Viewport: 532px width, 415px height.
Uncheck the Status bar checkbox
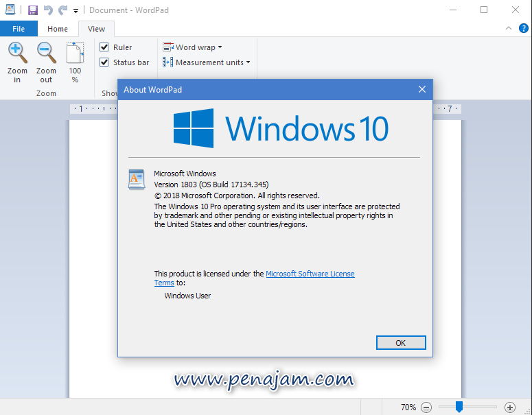click(104, 62)
